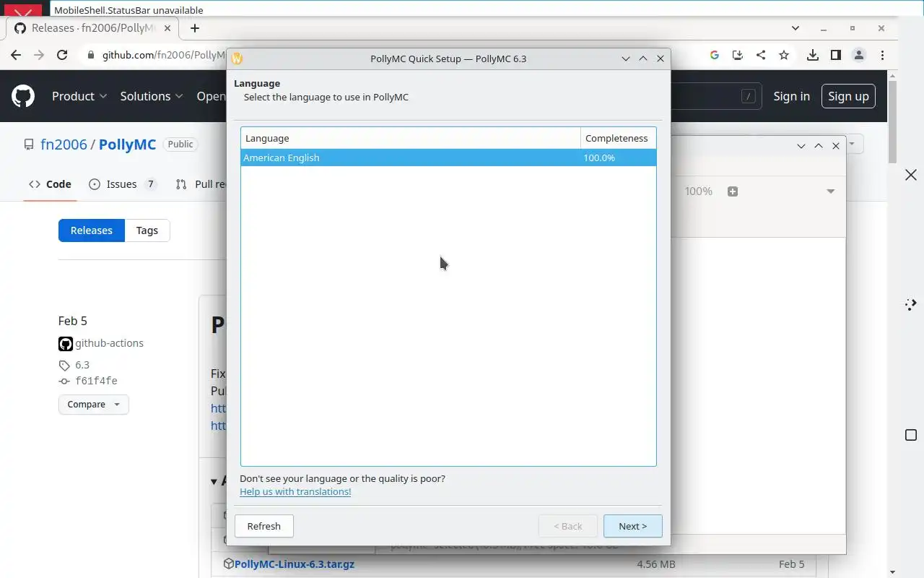The height and width of the screenshot is (578, 924).
Task: Click the Sign in link
Action: click(x=791, y=96)
